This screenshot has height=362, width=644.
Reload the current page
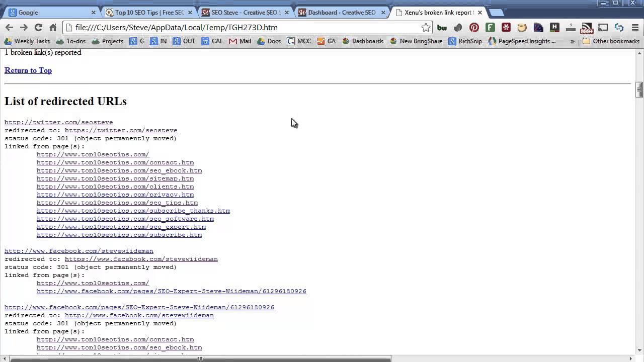point(38,28)
